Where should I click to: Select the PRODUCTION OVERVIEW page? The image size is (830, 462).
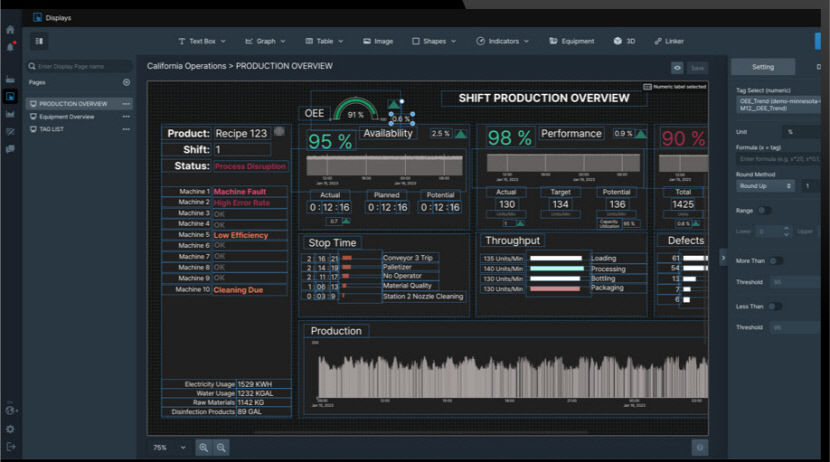(x=73, y=104)
